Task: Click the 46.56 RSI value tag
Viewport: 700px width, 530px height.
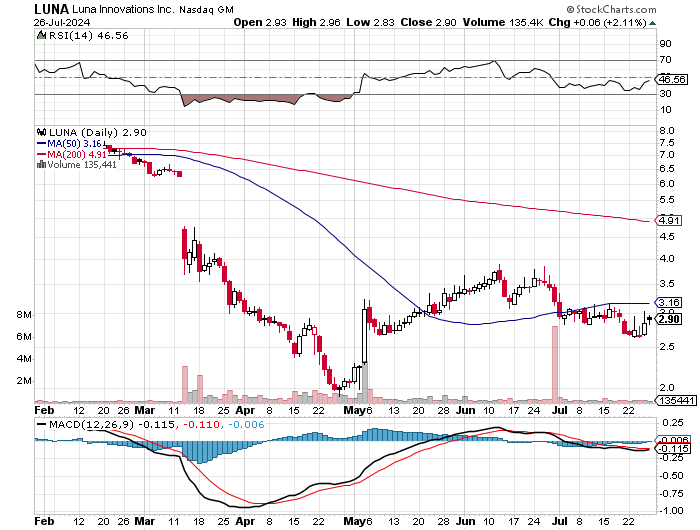Action: coord(672,79)
